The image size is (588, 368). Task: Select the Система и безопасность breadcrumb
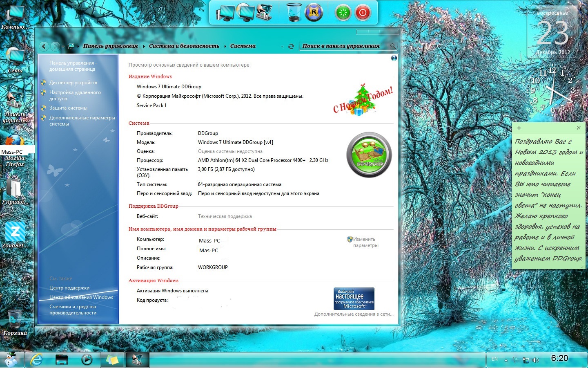click(184, 46)
